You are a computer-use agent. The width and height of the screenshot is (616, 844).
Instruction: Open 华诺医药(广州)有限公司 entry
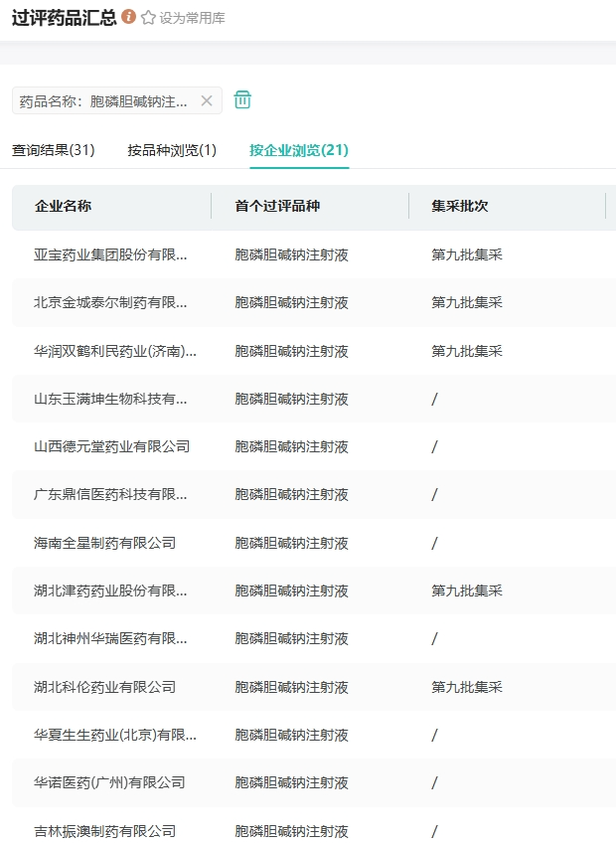point(109,782)
